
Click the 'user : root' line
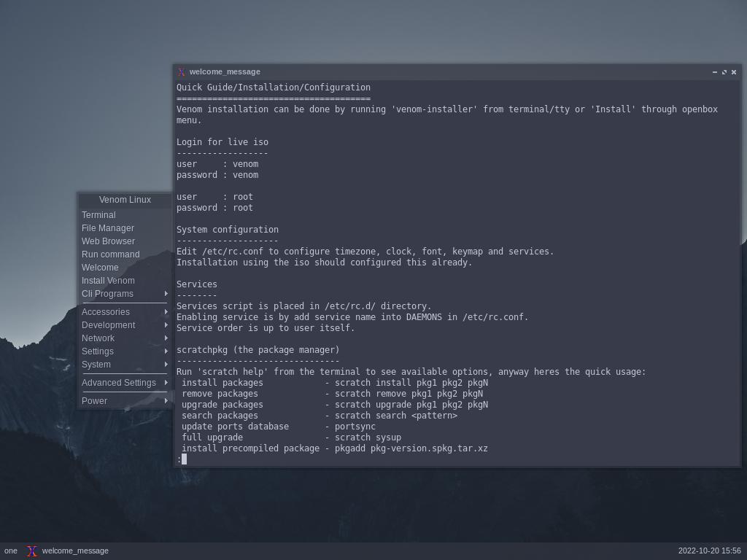pyautogui.click(x=214, y=197)
